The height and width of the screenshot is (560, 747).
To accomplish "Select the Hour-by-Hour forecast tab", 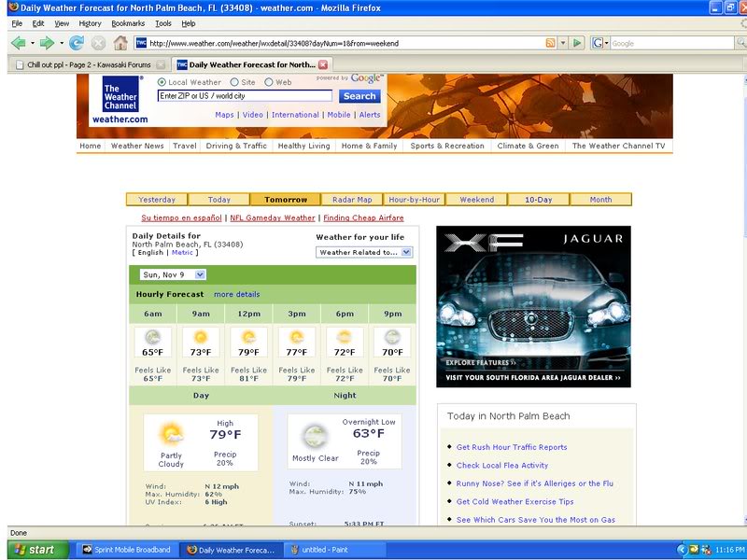I will point(414,200).
